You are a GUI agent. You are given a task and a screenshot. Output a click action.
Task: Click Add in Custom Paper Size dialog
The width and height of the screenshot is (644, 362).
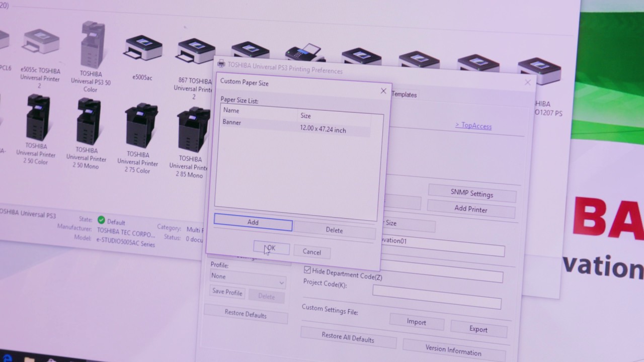[x=253, y=222]
